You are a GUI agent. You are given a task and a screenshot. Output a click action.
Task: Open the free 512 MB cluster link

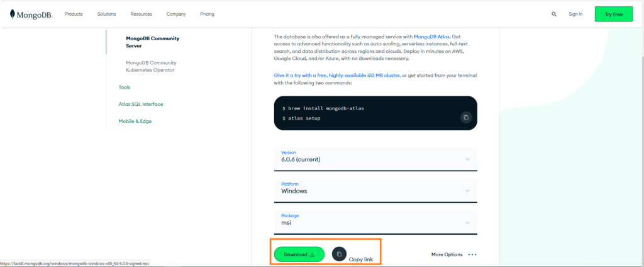[336, 76]
